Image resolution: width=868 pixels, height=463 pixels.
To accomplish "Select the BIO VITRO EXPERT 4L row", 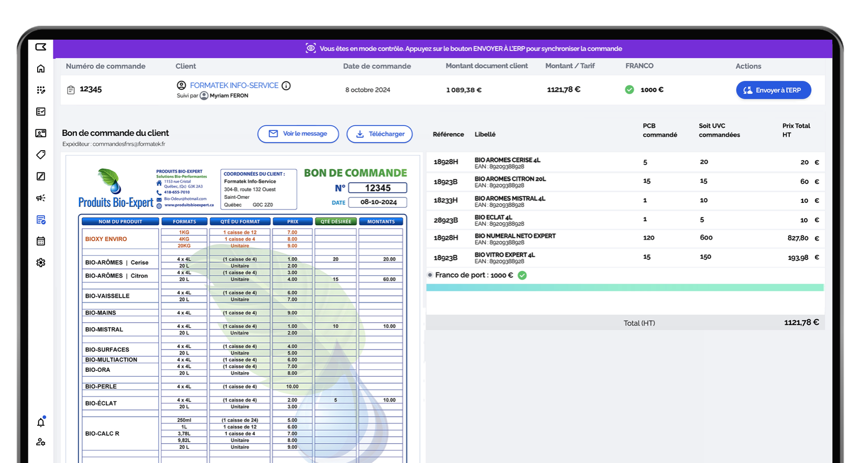I will point(625,258).
